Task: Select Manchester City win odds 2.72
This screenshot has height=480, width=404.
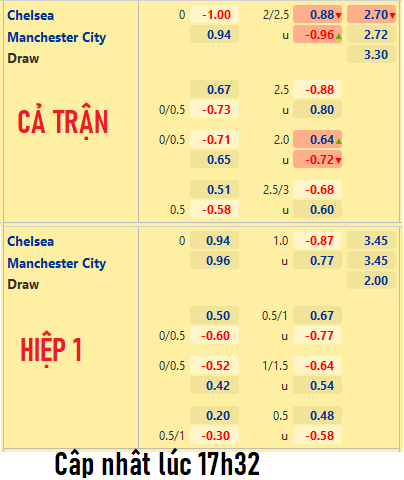Action: 371,34
